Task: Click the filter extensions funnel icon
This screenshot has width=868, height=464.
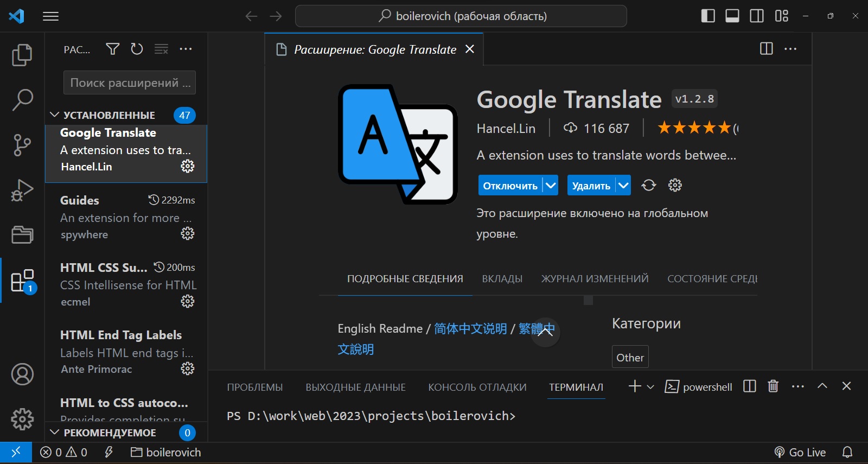Action: 112,49
